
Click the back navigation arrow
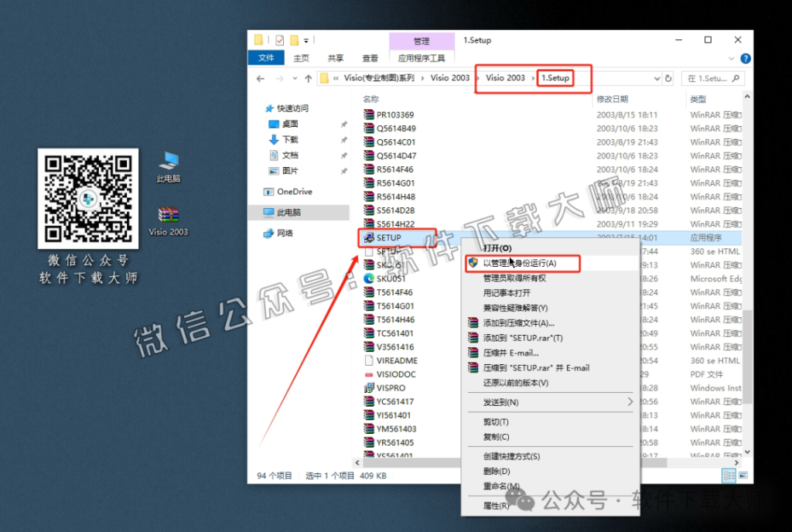[x=260, y=77]
